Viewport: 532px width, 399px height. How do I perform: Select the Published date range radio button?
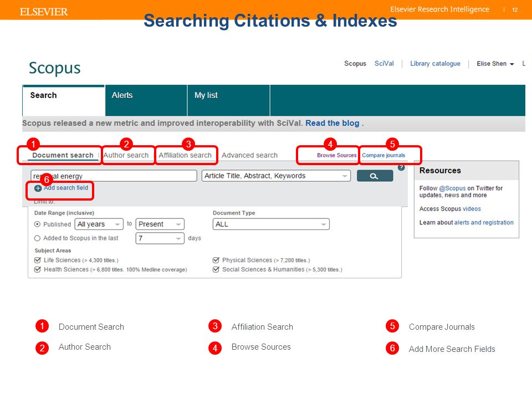coord(37,224)
